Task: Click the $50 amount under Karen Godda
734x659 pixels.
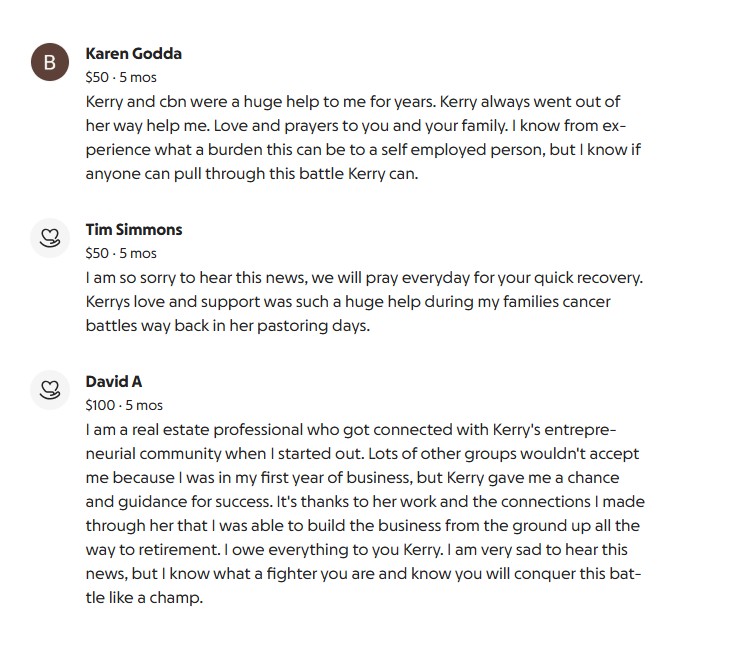Action: tap(97, 77)
